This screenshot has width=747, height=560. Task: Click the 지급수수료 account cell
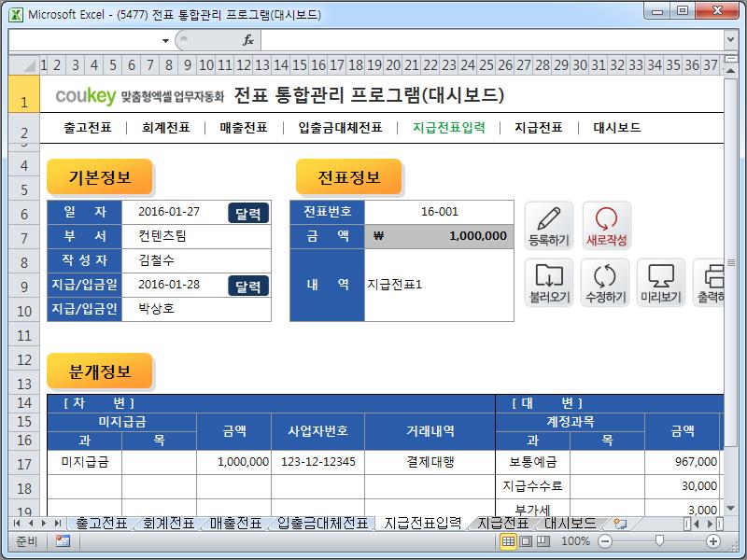pos(532,486)
